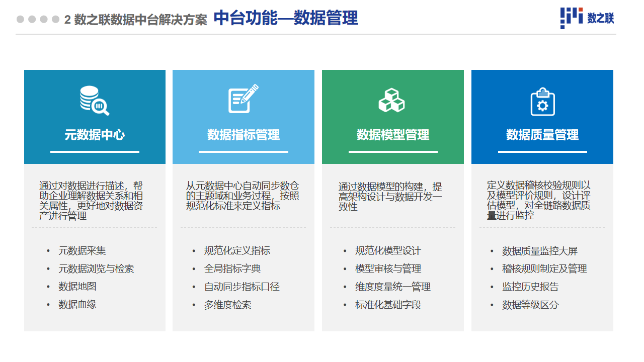Select the 数据模型管理 card heading
The image size is (644, 362).
393,135
